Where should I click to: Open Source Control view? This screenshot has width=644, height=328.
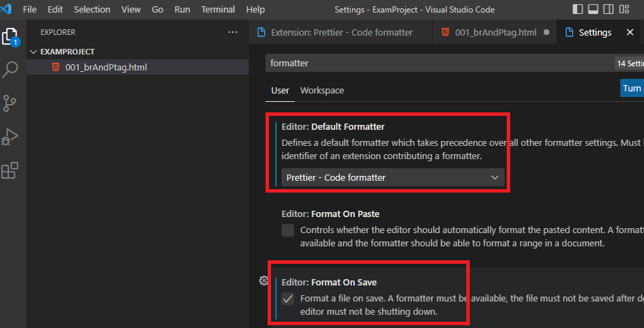pos(10,103)
